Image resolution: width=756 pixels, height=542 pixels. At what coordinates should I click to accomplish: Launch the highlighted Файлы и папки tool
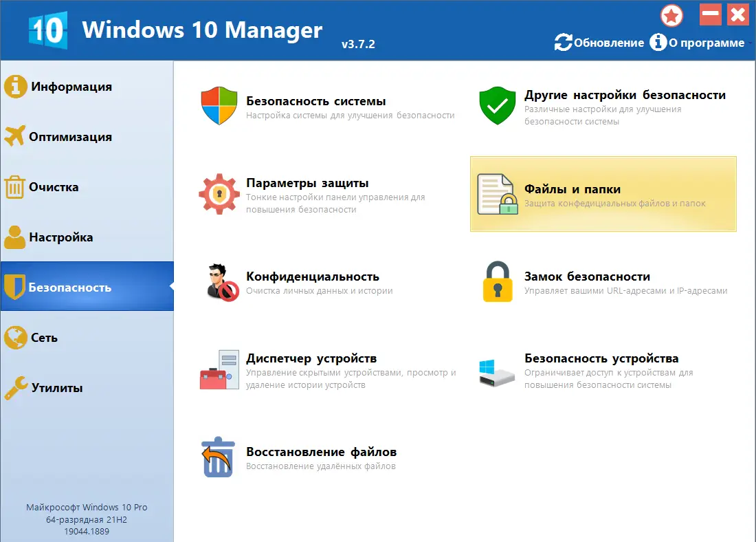pos(603,194)
